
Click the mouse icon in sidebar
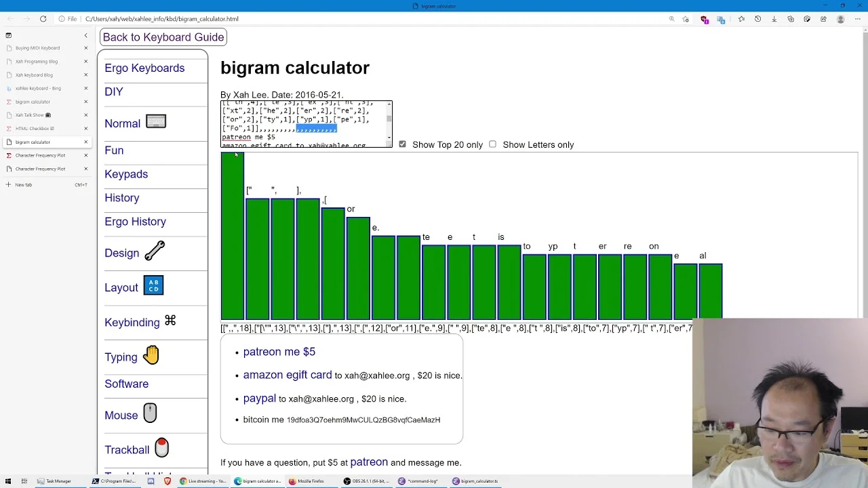click(150, 413)
